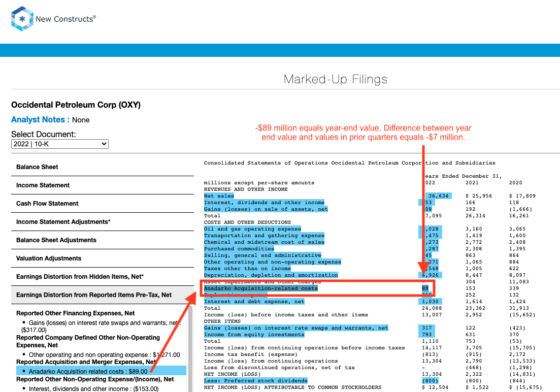
Task: Click Taxes other than on income line
Action: point(247,269)
